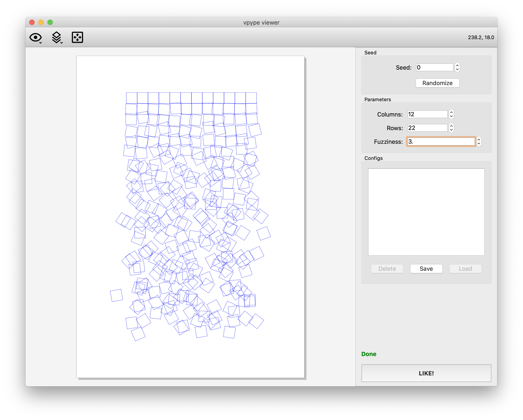Fit drawing to view using move icon

click(77, 37)
